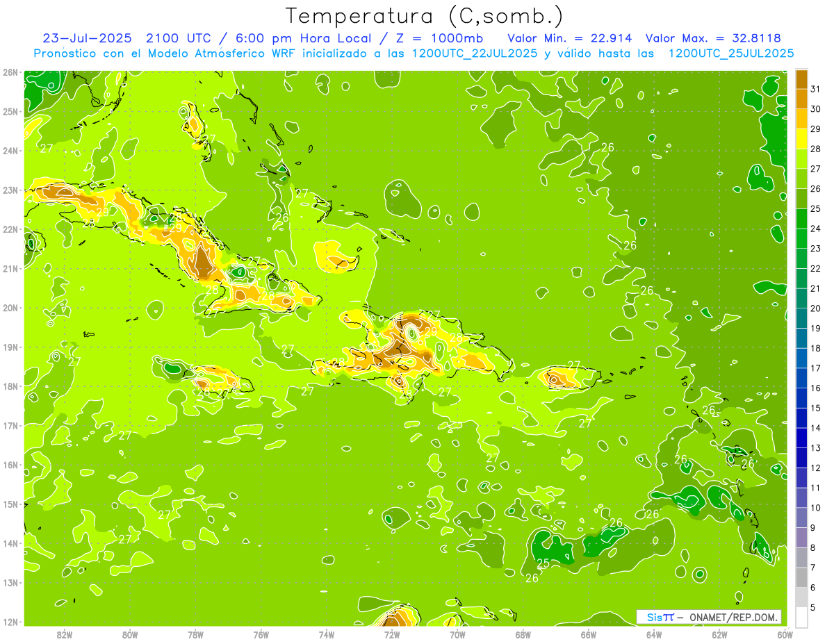This screenshot has height=644, width=834.
Task: Click the "78W" longitude axis label
Action: tap(196, 635)
